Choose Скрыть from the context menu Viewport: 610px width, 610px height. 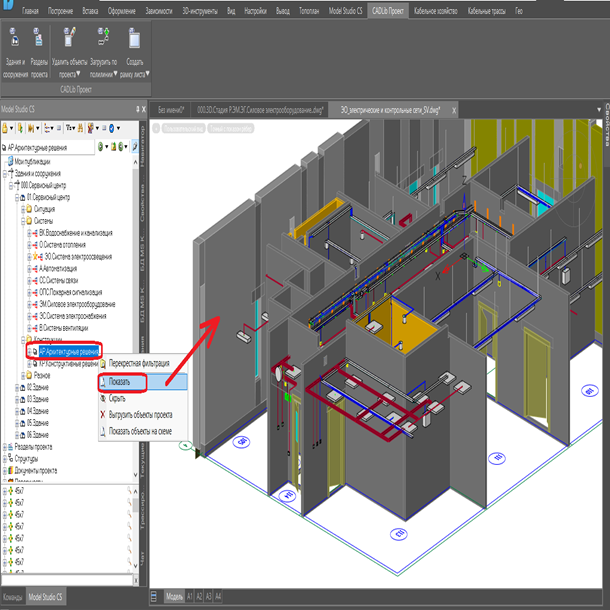117,397
